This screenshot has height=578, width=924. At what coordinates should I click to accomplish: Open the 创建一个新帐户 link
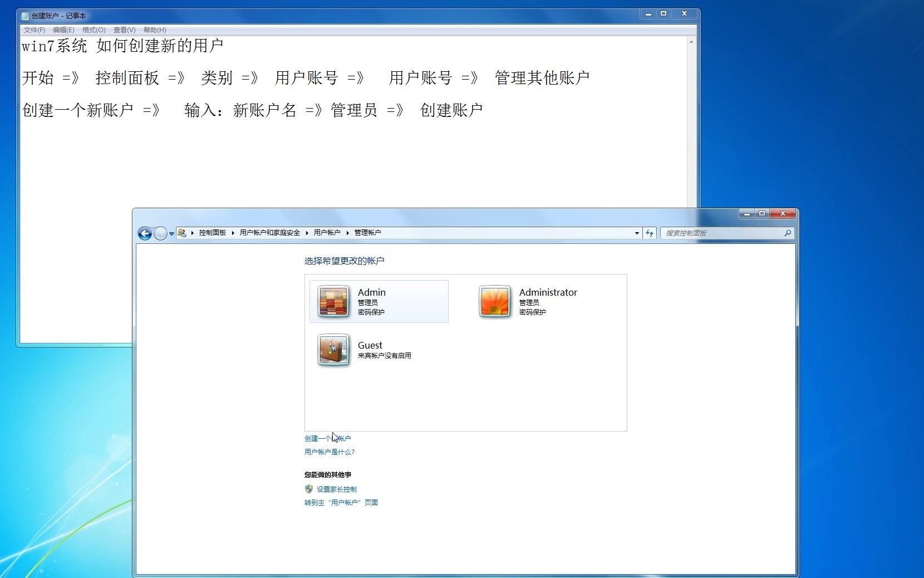(x=328, y=438)
